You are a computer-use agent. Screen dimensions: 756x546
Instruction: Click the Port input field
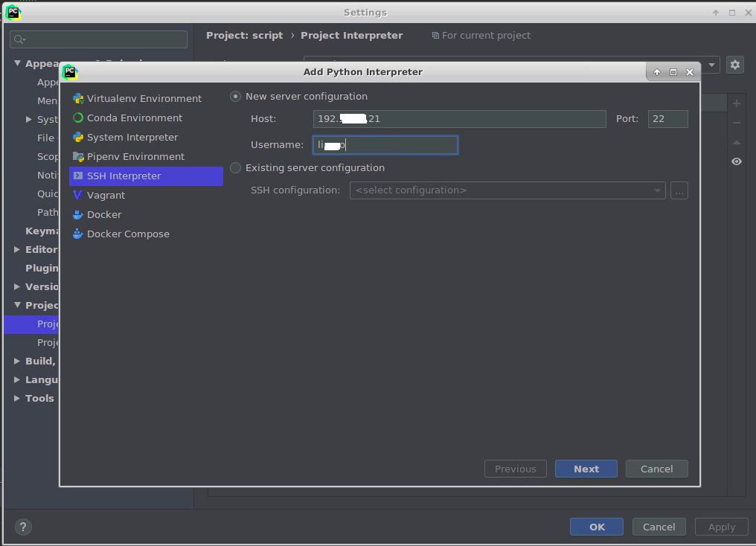pos(667,119)
